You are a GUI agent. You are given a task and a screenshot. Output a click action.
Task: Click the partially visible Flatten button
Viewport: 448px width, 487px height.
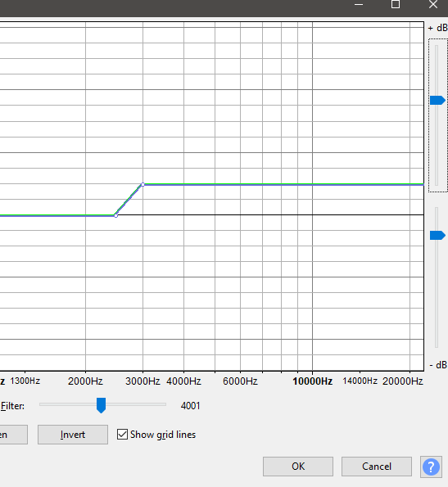[14, 435]
